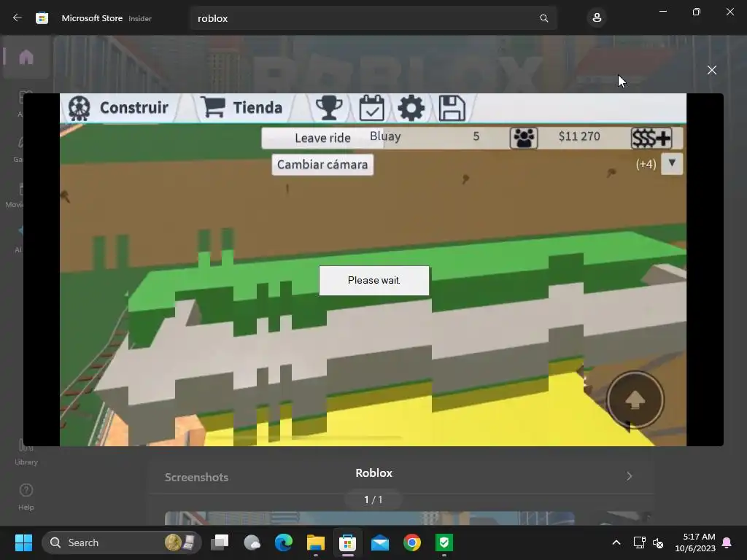Launch Google Chrome from the taskbar

point(412,542)
